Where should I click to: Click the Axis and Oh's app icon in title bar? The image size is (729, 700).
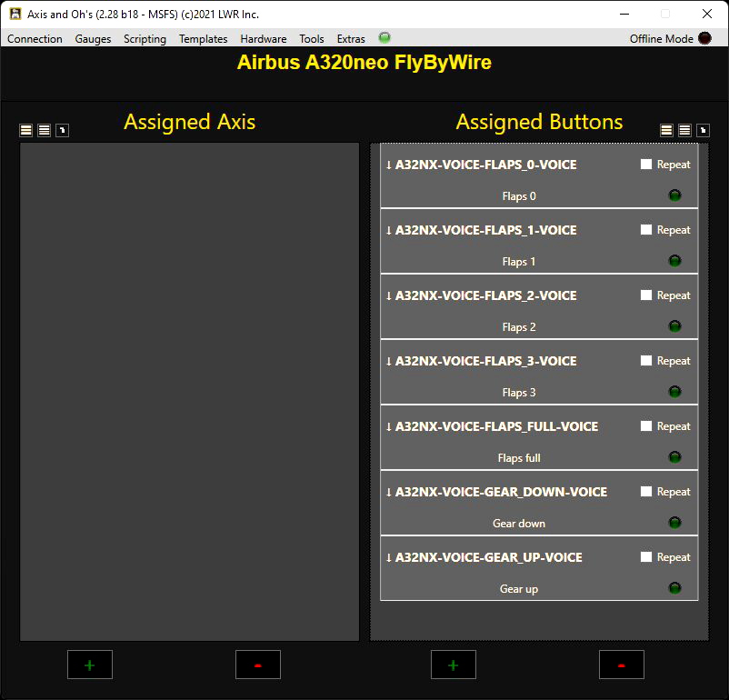[x=15, y=14]
